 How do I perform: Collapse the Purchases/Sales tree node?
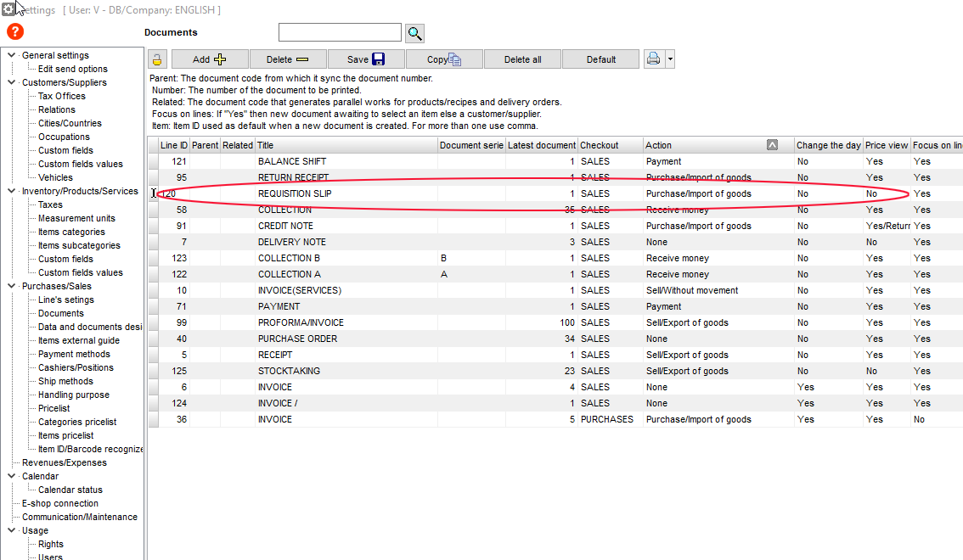[11, 286]
